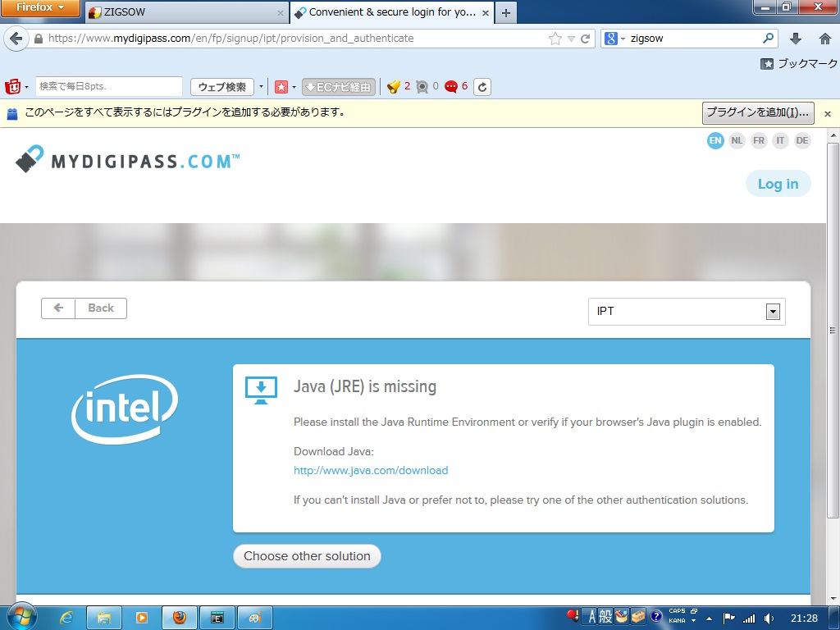Open Windows Media Player from the taskbar
The height and width of the screenshot is (630, 840).
coord(141,618)
